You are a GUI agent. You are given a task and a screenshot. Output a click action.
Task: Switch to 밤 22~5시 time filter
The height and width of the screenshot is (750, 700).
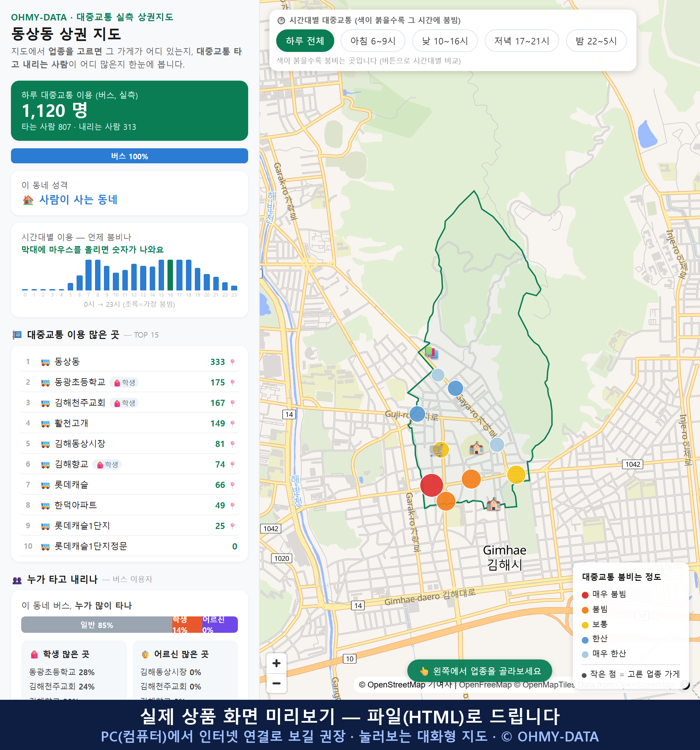[596, 41]
